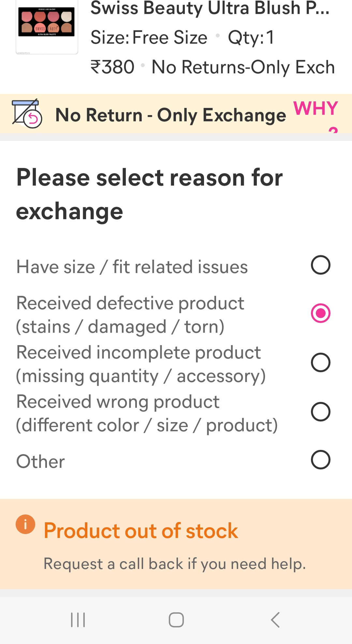352x644 pixels.
Task: Tap the 'Other' reason label
Action: pos(41,462)
